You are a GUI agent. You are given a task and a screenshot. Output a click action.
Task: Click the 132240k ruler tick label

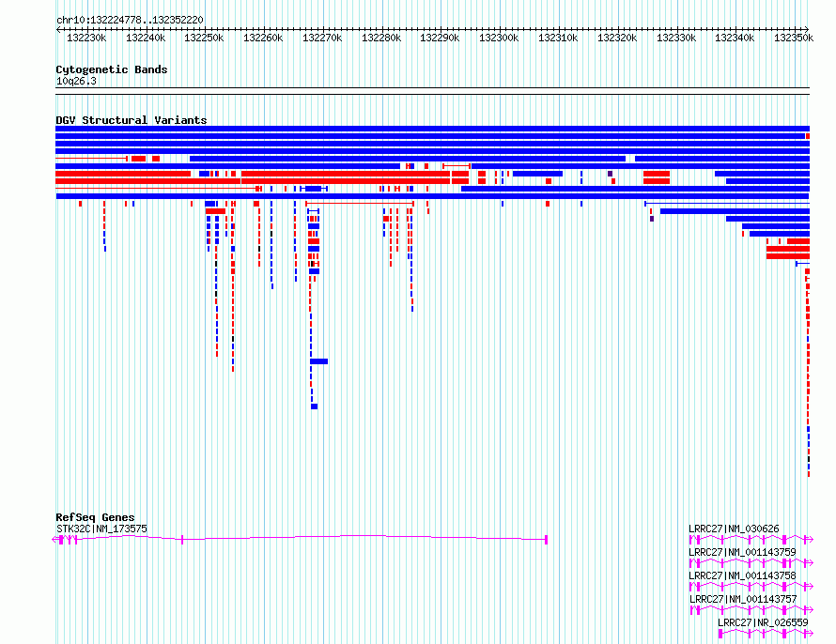pyautogui.click(x=146, y=38)
